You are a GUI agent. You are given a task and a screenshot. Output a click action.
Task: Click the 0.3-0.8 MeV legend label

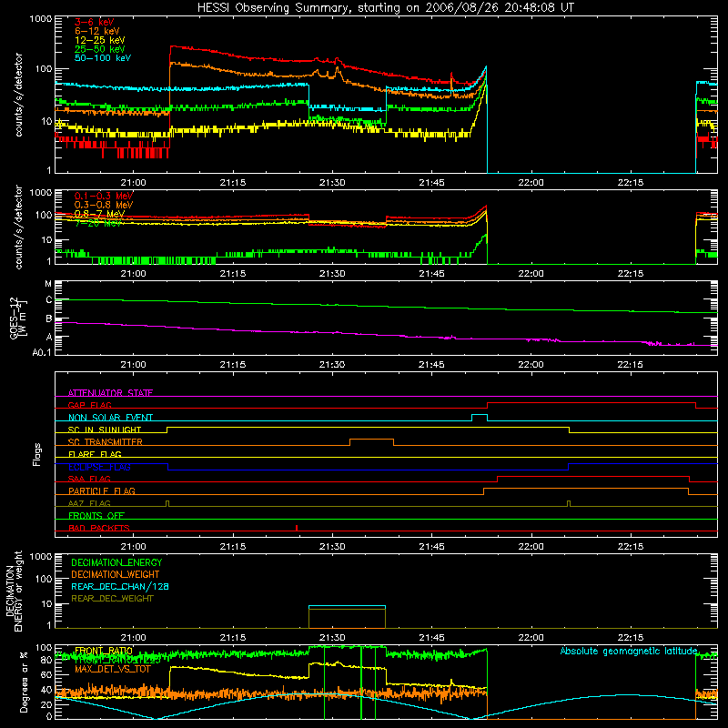pos(104,205)
